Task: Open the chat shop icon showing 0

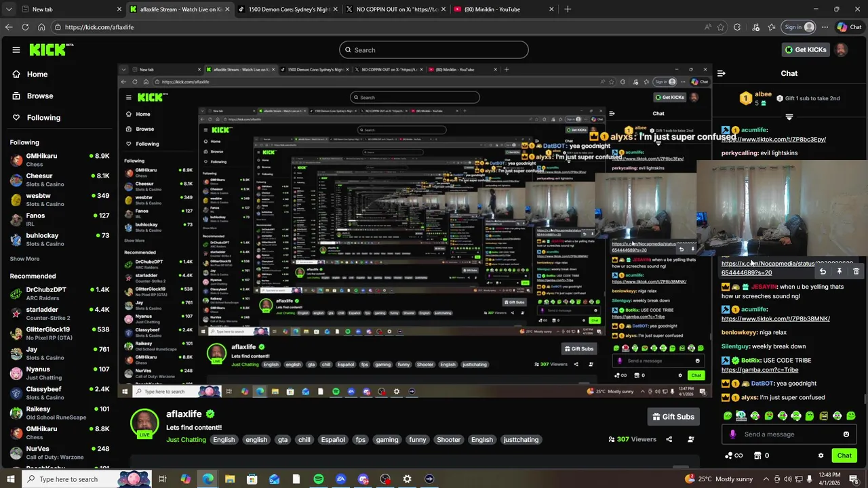Action: (762, 455)
